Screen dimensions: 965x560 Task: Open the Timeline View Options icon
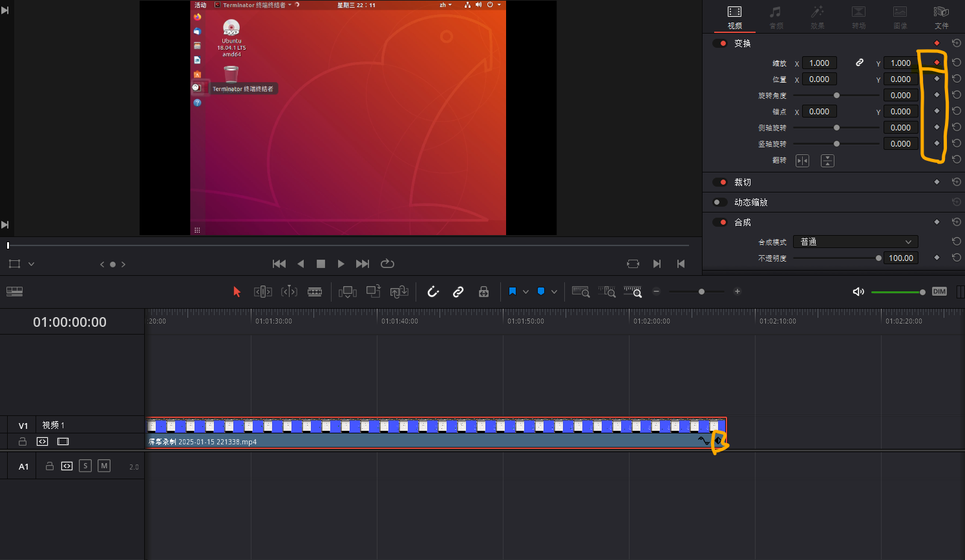coord(14,292)
